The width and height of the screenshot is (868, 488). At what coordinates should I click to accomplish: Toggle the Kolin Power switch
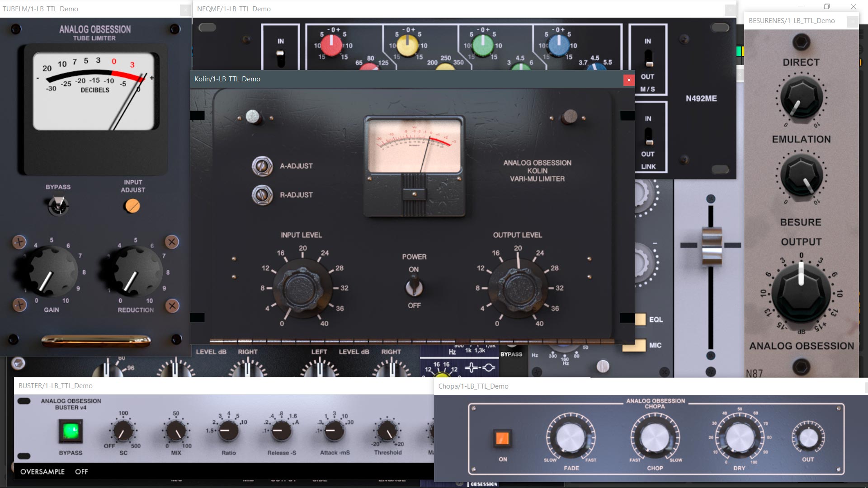(414, 287)
